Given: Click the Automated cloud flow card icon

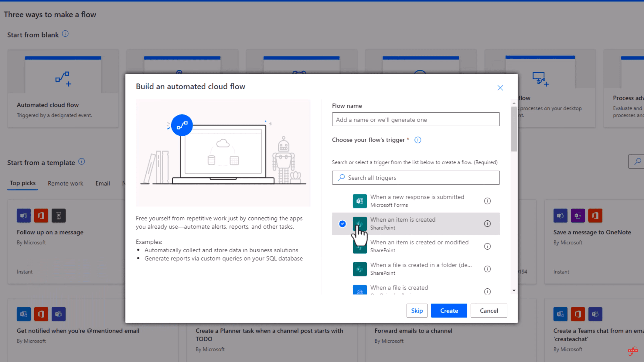Looking at the screenshot, I should [63, 79].
